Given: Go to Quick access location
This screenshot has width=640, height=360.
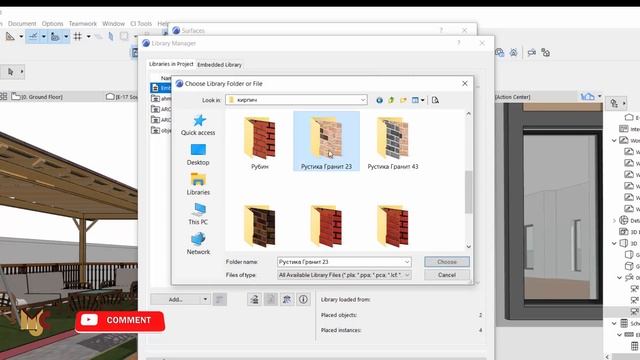Looking at the screenshot, I should (198, 125).
